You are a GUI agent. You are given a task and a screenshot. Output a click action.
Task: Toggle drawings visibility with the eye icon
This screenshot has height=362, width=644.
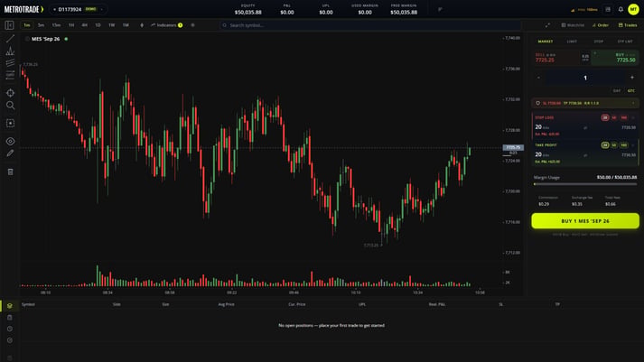[10, 141]
